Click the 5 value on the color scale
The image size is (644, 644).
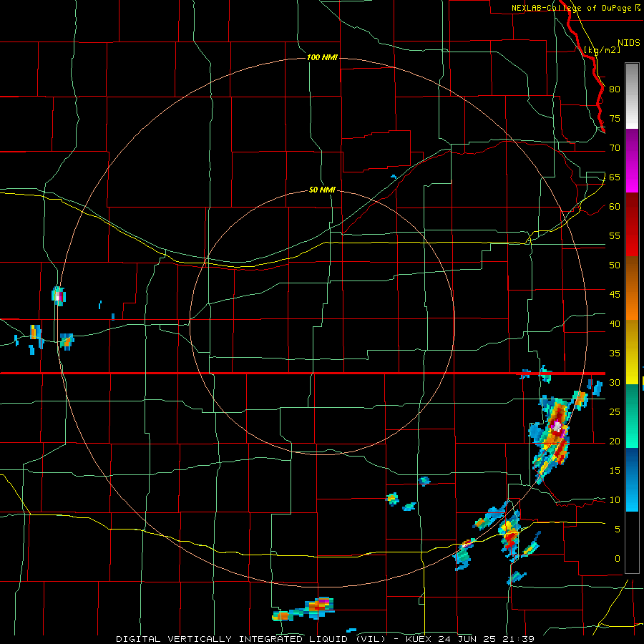tap(618, 529)
